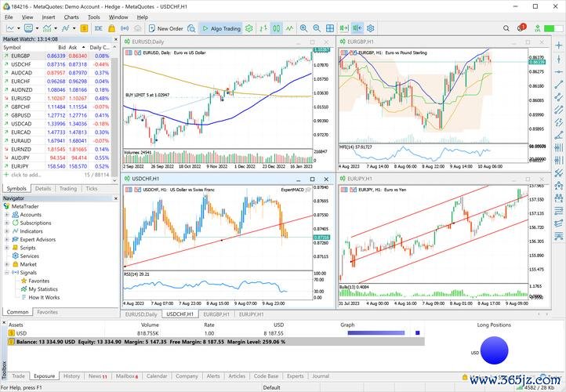The width and height of the screenshot is (566, 392).
Task: Click the templates monitor icon in toolbar
Action: [28, 28]
